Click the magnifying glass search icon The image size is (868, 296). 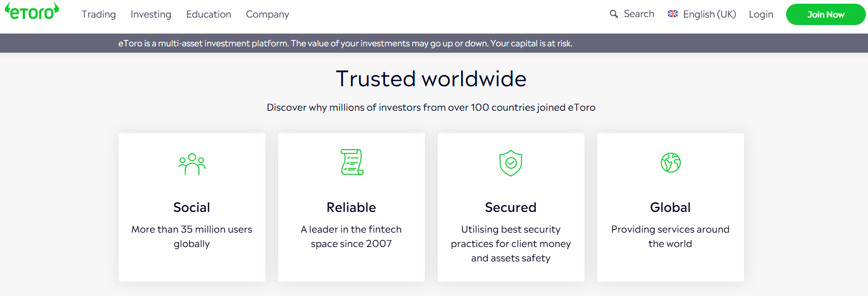click(x=614, y=14)
